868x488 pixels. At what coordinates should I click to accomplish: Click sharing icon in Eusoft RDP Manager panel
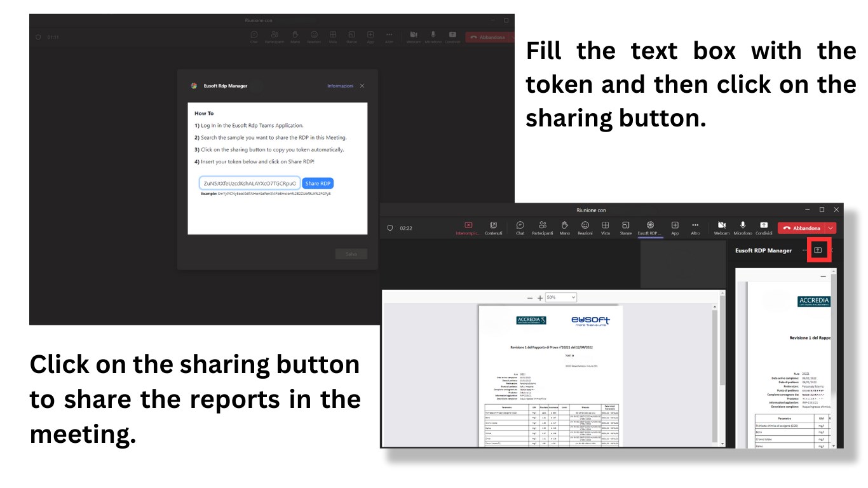tap(818, 250)
